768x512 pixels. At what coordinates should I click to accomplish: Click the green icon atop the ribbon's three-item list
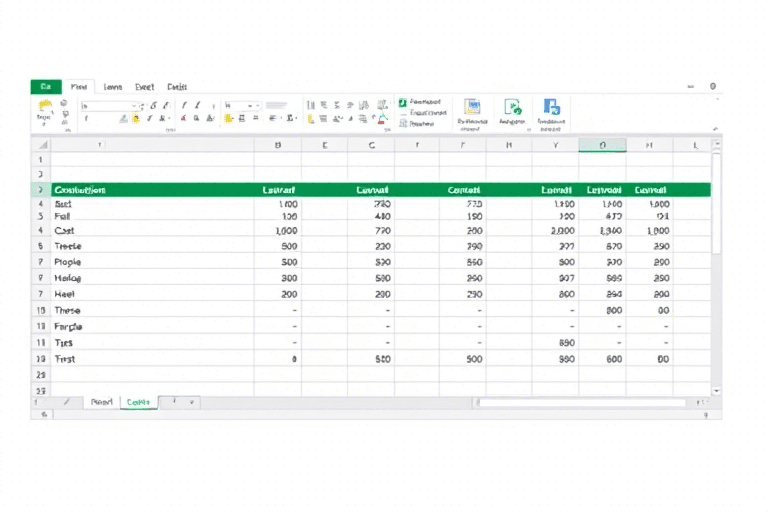pos(403,102)
